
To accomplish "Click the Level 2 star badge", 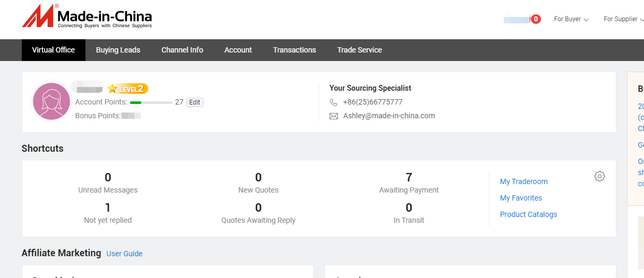I will [x=127, y=89].
